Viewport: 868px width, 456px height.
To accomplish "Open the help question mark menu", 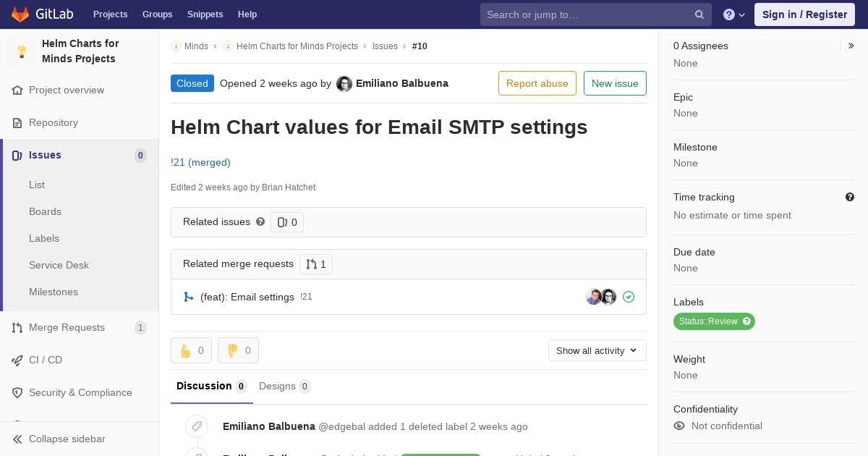I will pos(734,14).
